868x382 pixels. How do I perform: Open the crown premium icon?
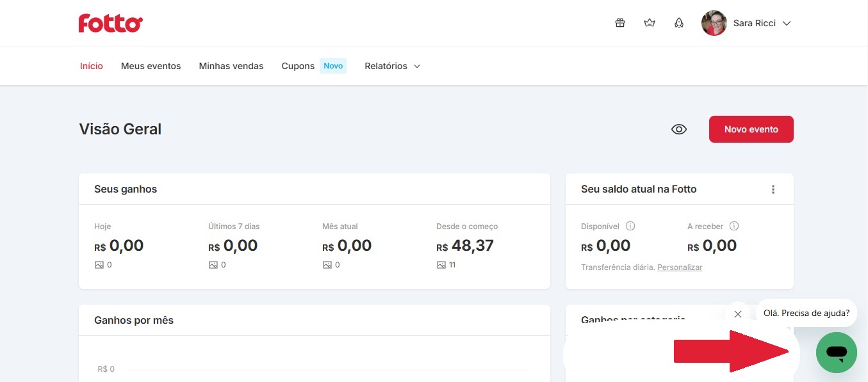(650, 23)
